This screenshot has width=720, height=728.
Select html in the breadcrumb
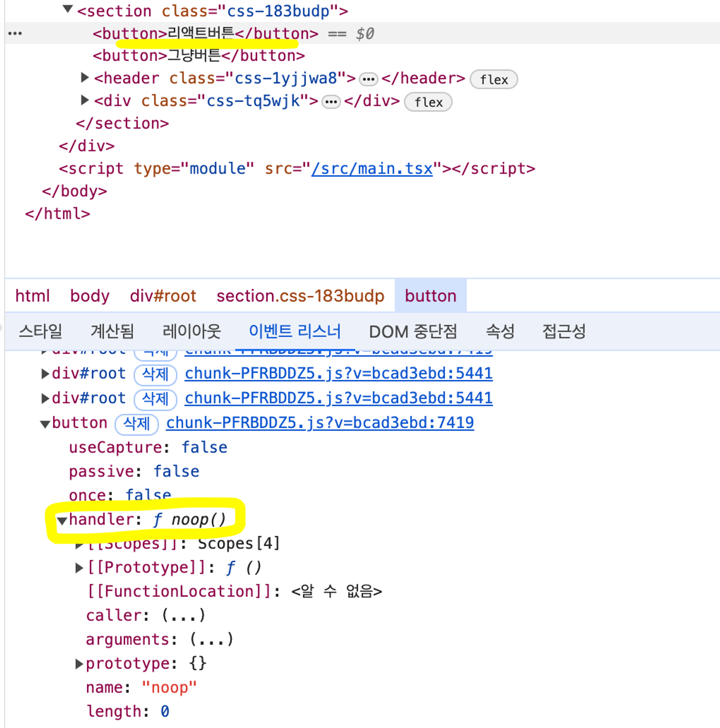point(32,296)
